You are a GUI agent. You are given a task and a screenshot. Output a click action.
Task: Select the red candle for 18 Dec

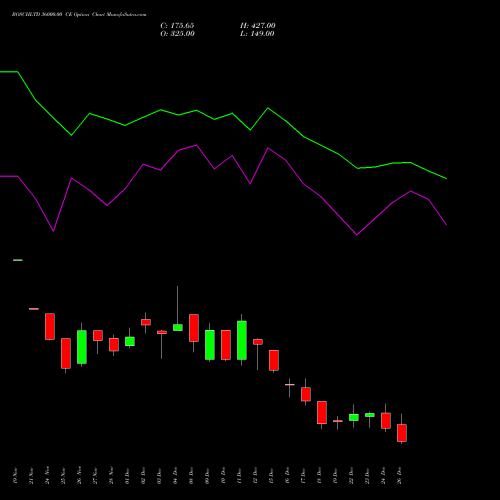tap(322, 412)
